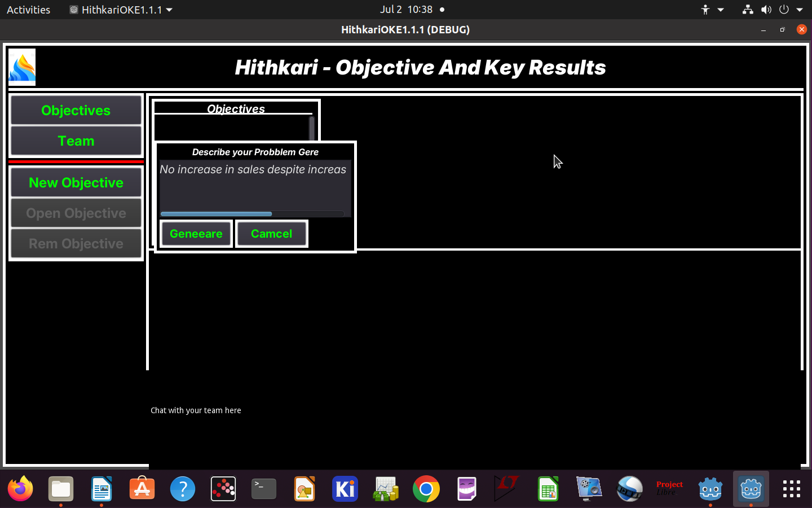Click into the problem description text field
The width and height of the screenshot is (812, 508).
pos(255,186)
